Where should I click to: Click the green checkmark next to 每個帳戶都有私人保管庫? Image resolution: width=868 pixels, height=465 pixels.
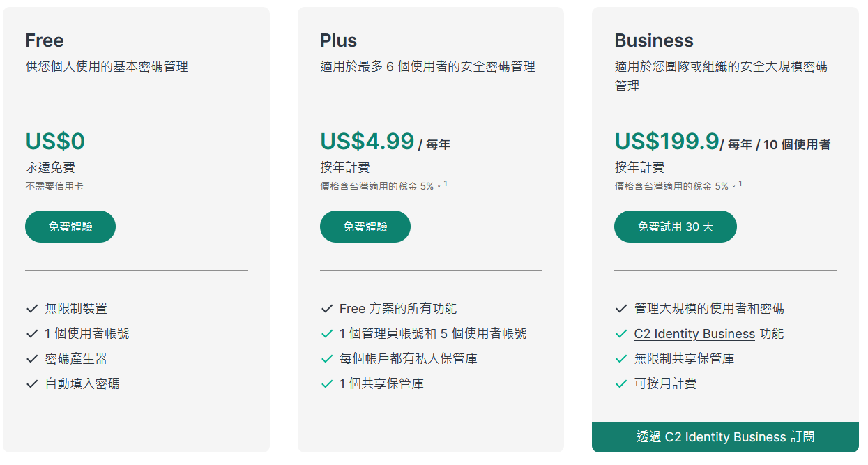click(x=327, y=359)
